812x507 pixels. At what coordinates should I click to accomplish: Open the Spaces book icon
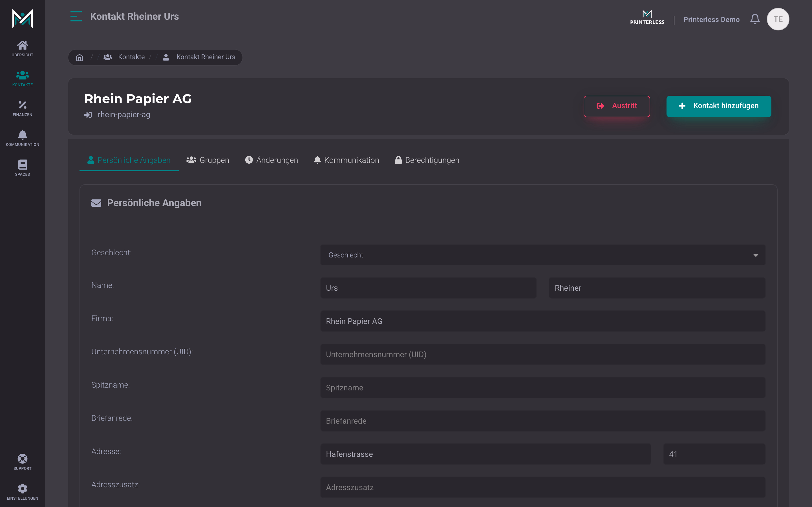pos(23,165)
